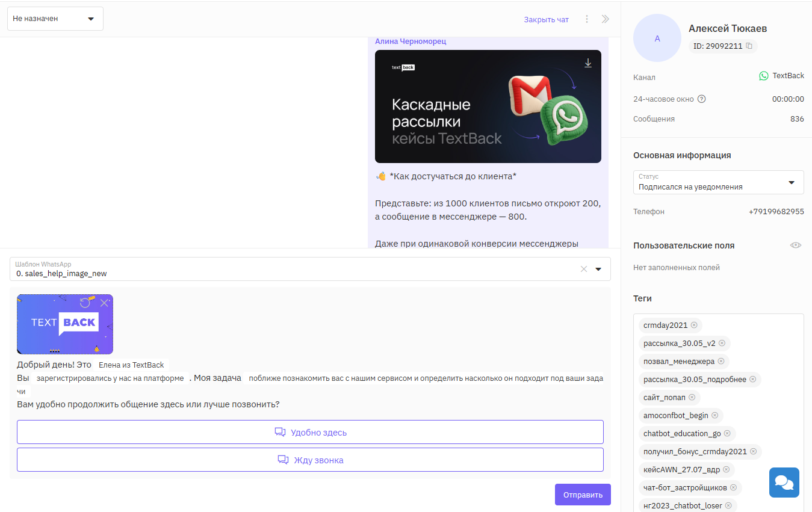Click the Закрыть чат link
This screenshot has height=512, width=812.
[x=546, y=19]
